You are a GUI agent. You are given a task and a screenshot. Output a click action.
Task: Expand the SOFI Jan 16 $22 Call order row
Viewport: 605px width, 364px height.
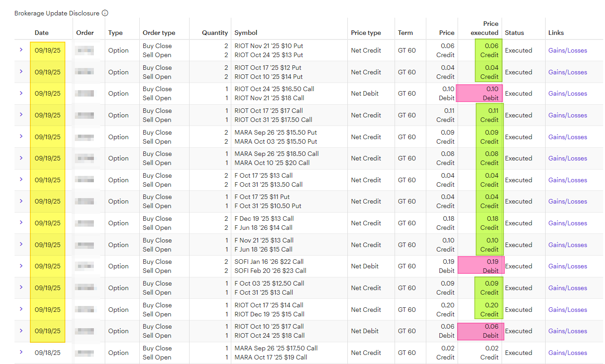(21, 266)
